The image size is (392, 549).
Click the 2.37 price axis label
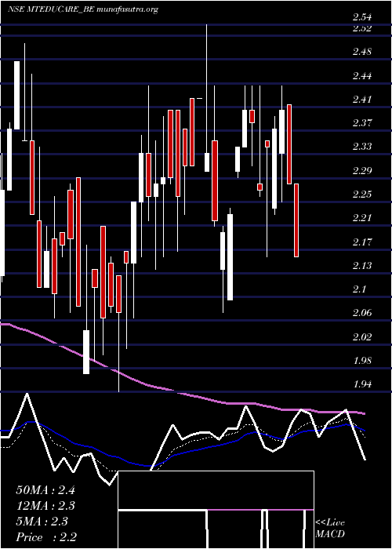click(x=362, y=123)
